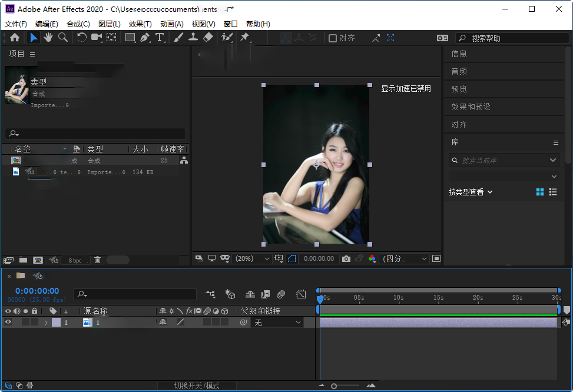This screenshot has height=392, width=573.
Task: Click the current time 0:00:00:00 display
Action: 37,291
